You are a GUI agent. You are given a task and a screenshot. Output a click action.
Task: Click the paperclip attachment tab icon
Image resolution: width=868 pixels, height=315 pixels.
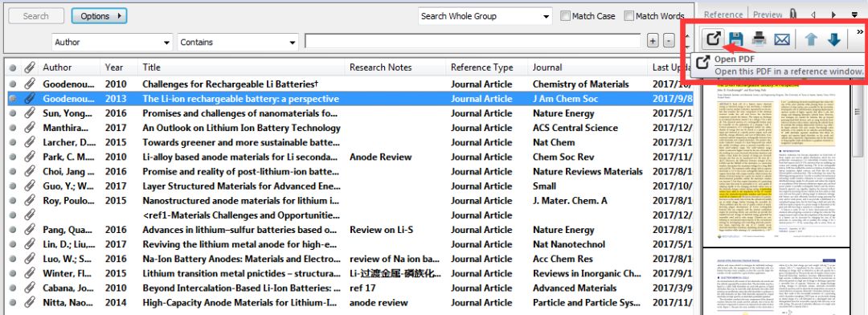coord(792,14)
